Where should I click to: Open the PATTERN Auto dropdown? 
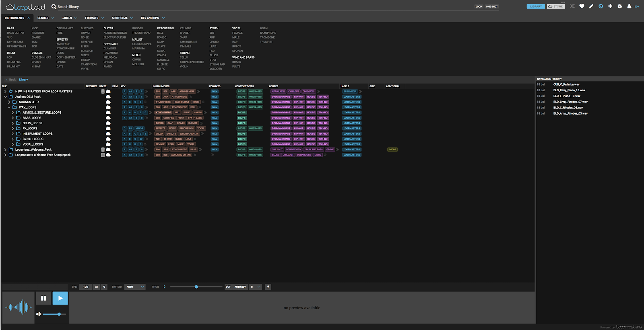click(x=135, y=287)
